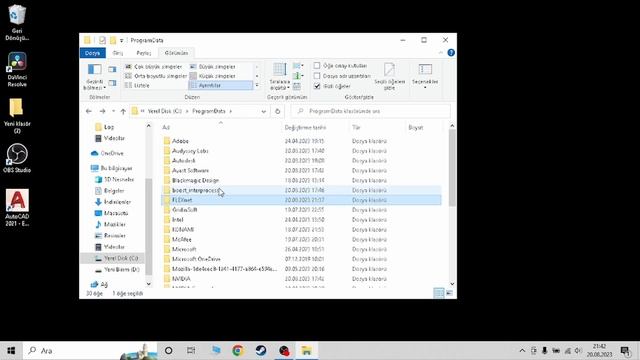Open OBS Studio desktop shortcut
The width and height of the screenshot is (640, 360).
click(x=17, y=158)
